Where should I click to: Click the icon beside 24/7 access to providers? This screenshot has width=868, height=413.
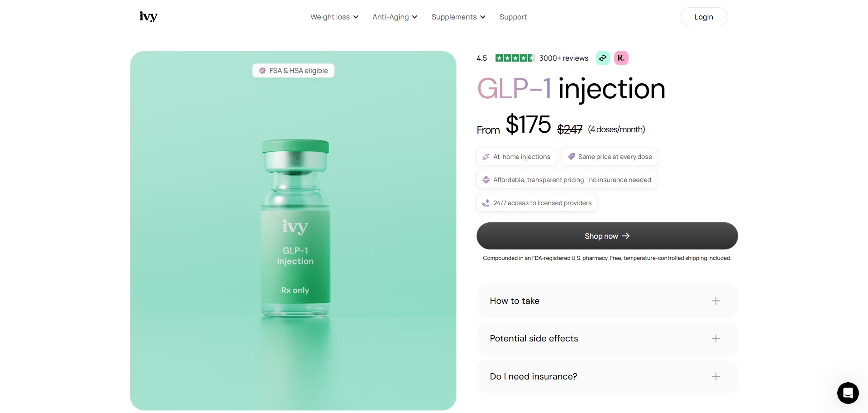[486, 203]
